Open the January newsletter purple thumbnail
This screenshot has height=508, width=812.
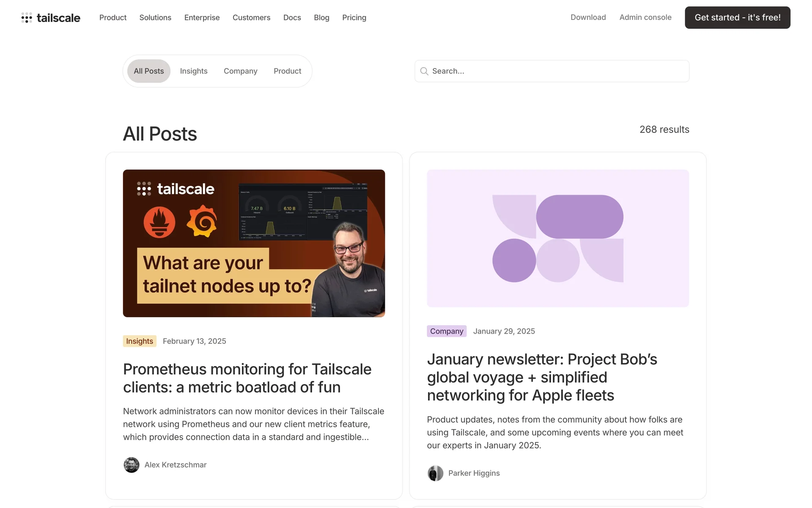pyautogui.click(x=557, y=238)
